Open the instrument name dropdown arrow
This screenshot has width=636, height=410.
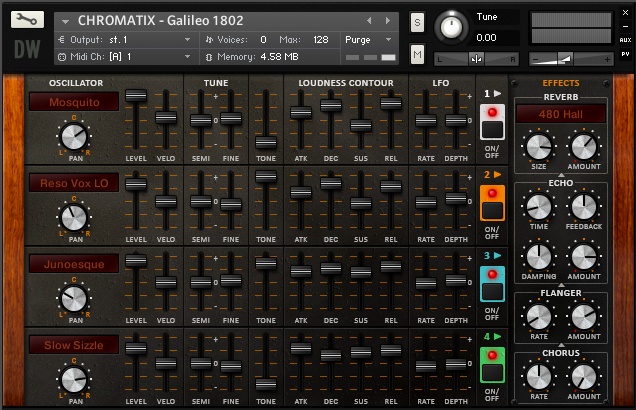(x=65, y=21)
